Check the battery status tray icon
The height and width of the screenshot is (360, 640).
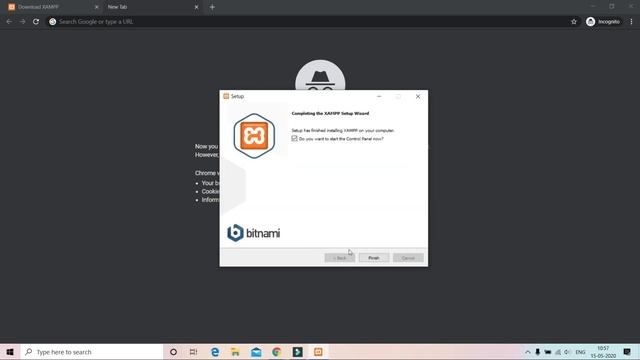pos(548,352)
